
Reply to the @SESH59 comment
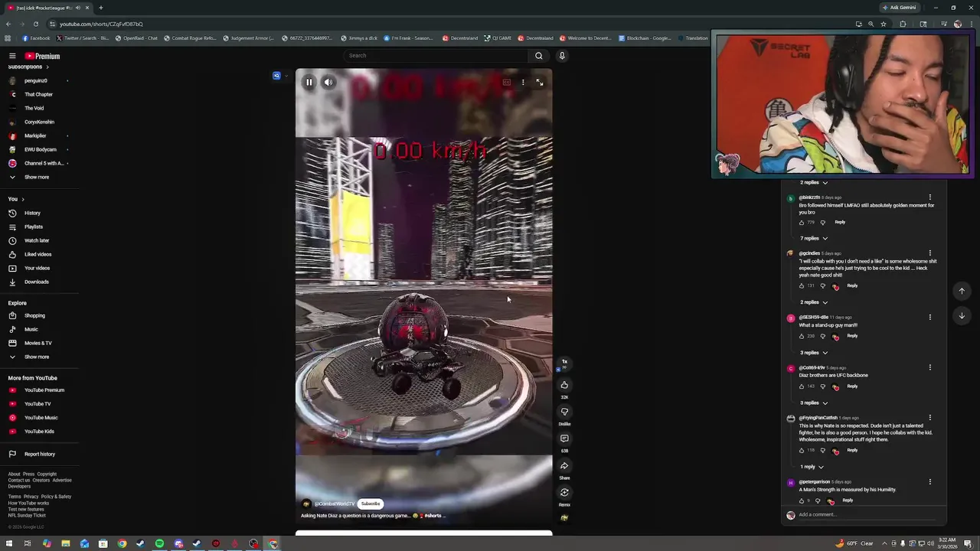click(852, 336)
